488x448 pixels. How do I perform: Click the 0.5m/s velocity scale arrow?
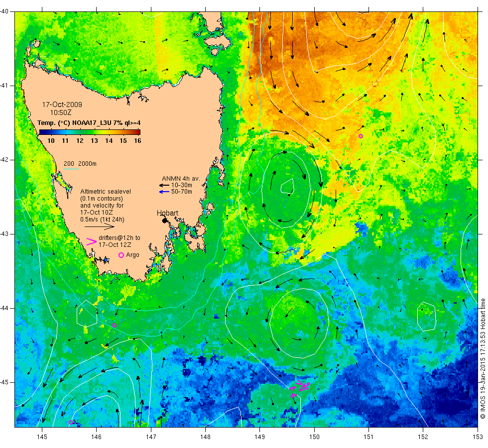[x=100, y=226]
